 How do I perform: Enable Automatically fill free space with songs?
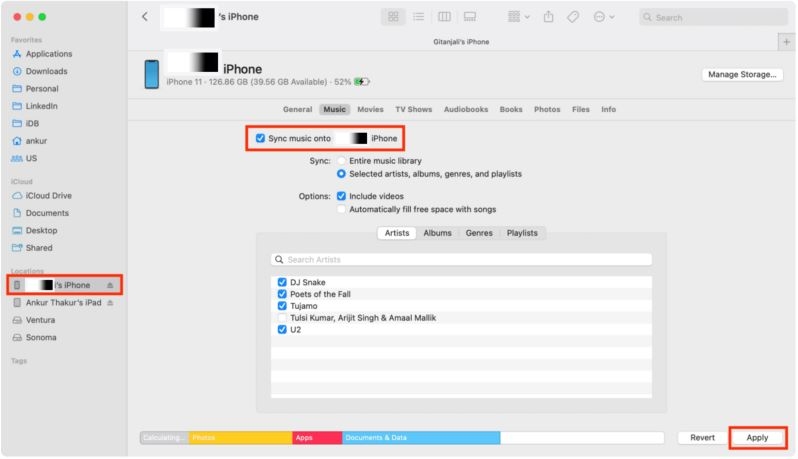pyautogui.click(x=341, y=209)
